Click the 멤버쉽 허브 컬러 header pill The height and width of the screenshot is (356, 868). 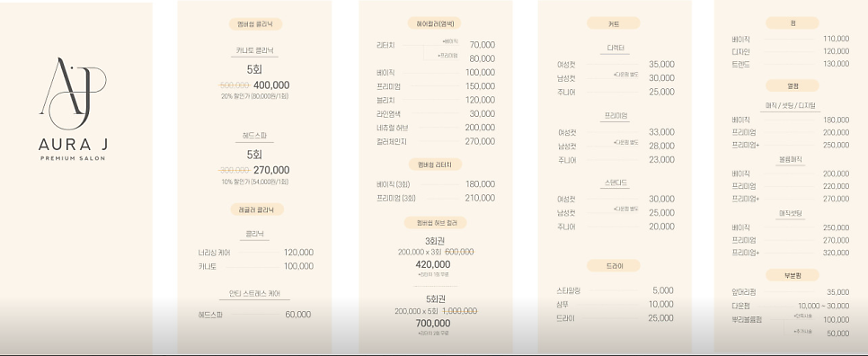coord(435,223)
